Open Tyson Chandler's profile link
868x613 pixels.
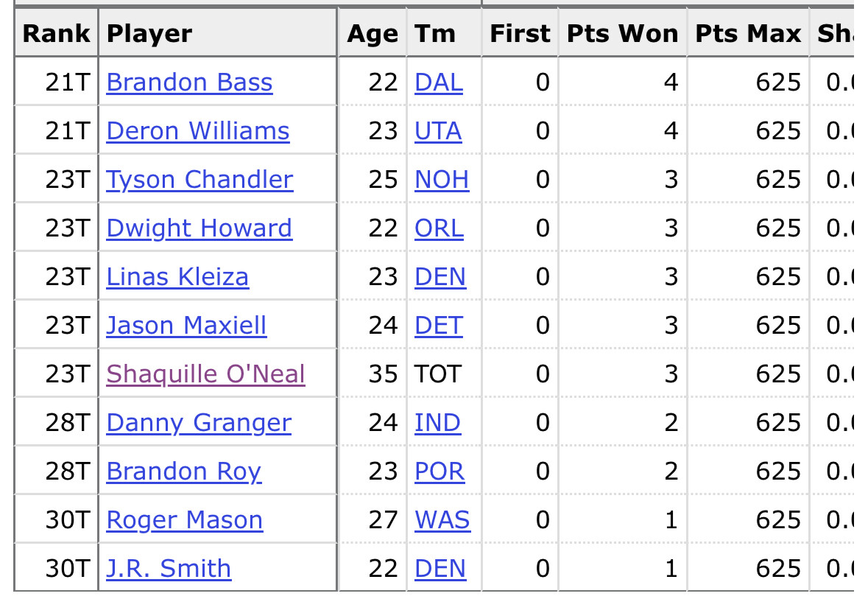(200, 180)
